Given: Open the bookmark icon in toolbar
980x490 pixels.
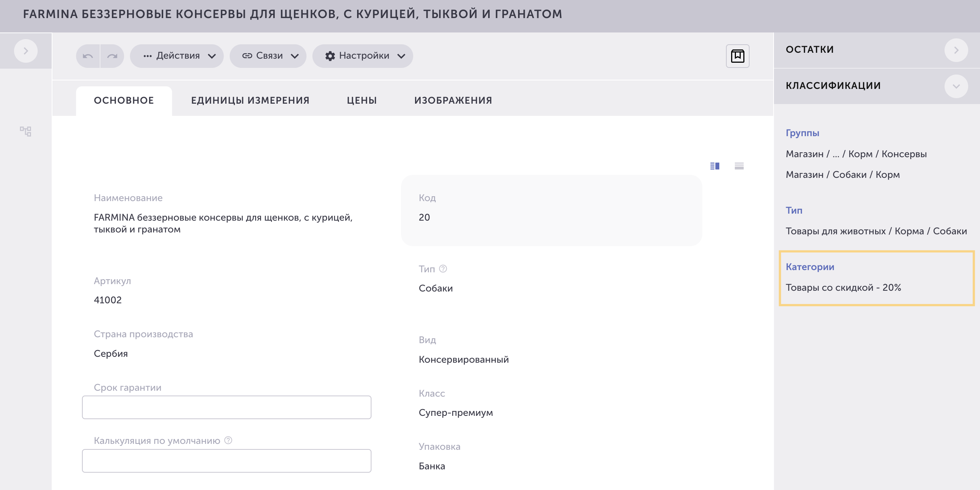Looking at the screenshot, I should click(737, 56).
